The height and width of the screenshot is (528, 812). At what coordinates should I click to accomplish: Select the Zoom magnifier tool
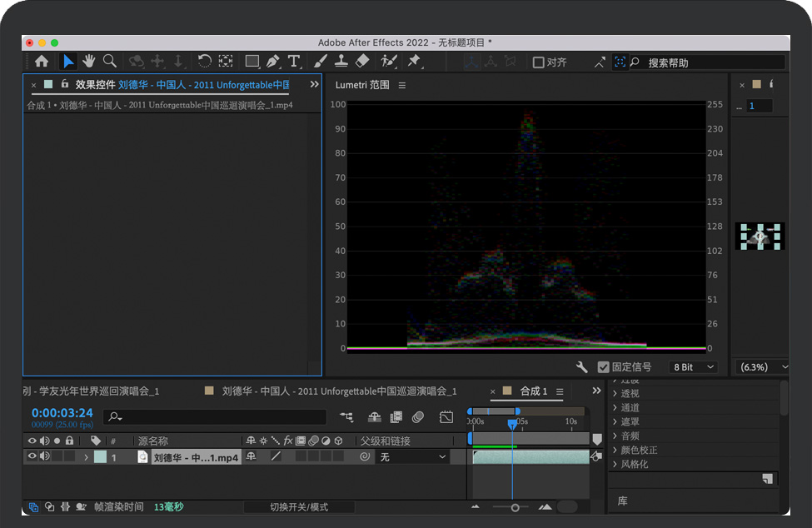click(x=109, y=61)
